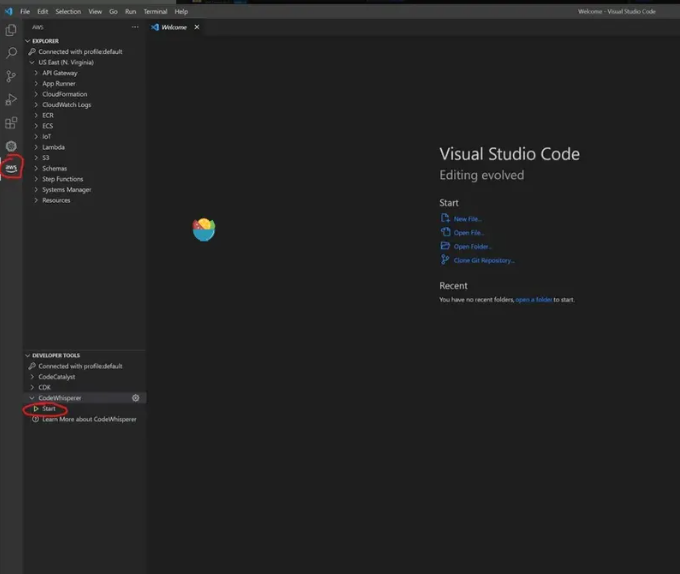Open the Edit menu
Screen dimensions: 680x574
(42, 12)
